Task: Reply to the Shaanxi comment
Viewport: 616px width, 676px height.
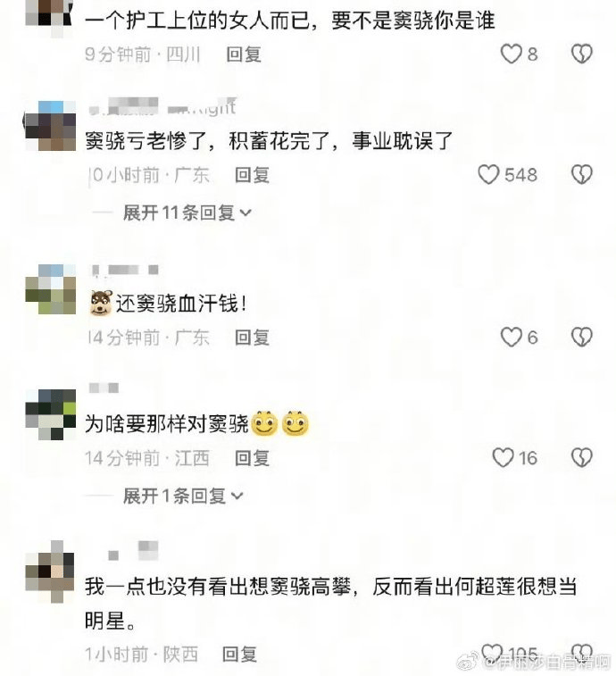Action: point(239,654)
